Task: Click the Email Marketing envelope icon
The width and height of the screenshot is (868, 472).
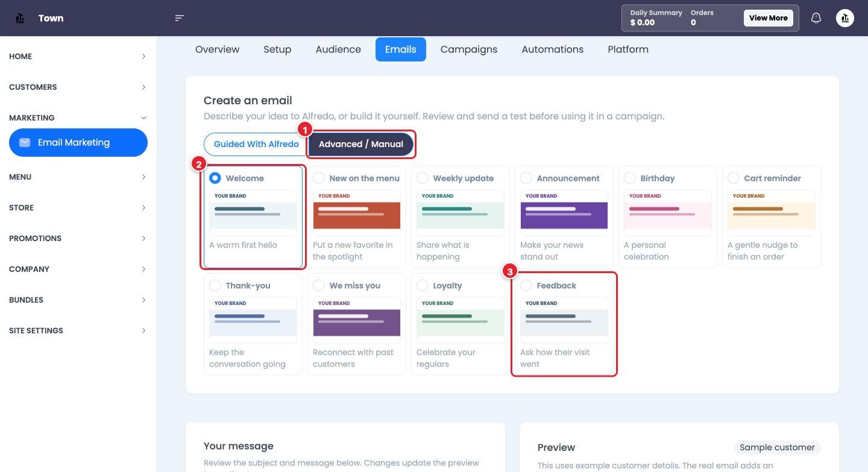Action: point(25,142)
